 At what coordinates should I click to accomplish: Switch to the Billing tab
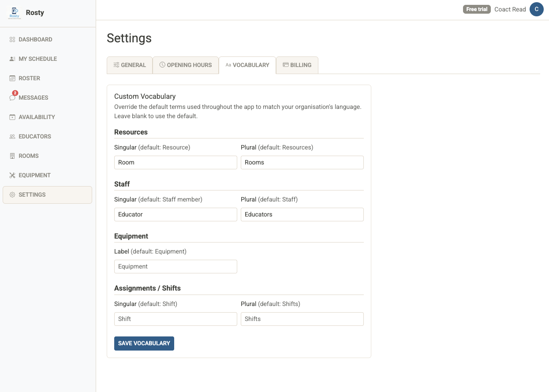[x=297, y=65]
